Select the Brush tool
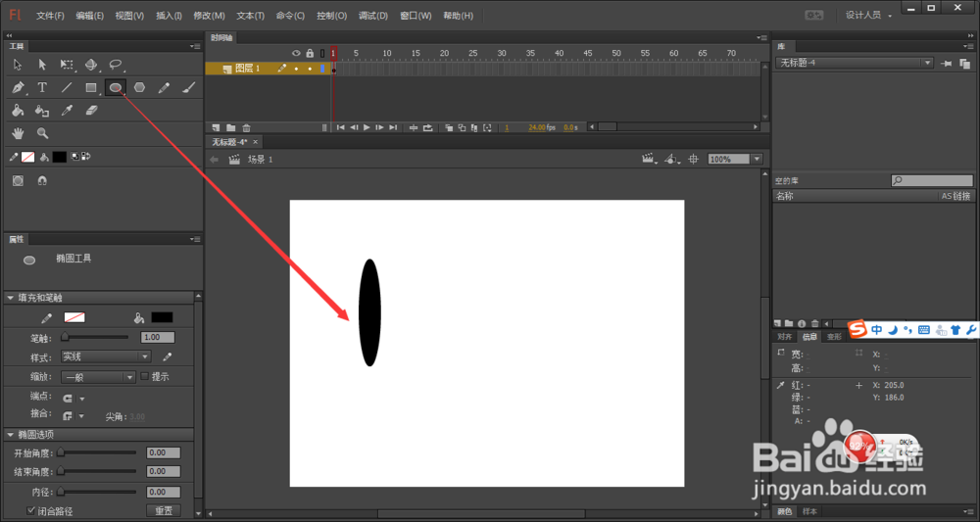 pos(189,88)
